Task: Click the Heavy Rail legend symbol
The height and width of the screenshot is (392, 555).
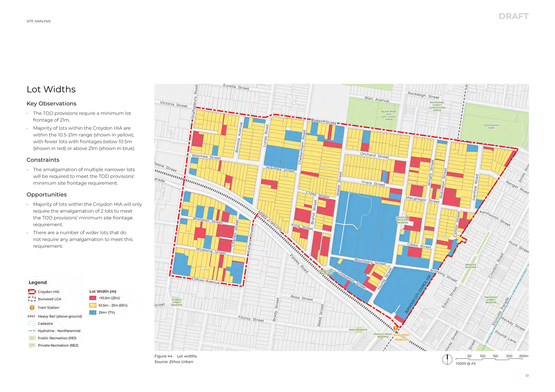Action: 31,316
